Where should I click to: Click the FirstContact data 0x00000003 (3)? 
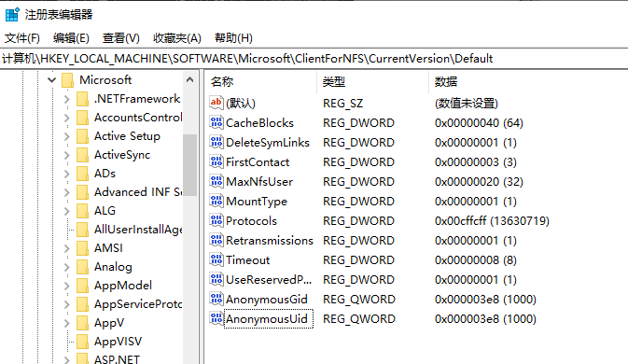click(475, 161)
